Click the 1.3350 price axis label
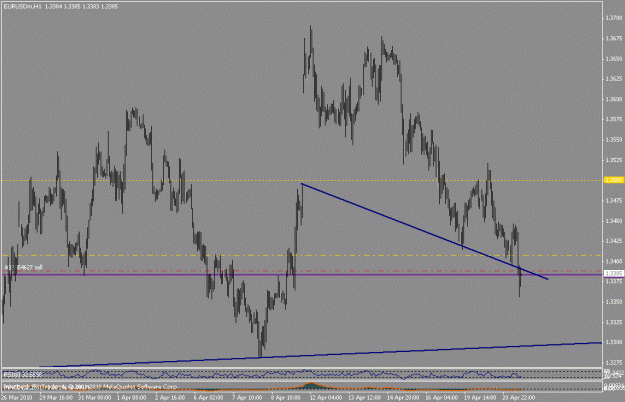Screen dimensions: 625x402 coord(613,302)
